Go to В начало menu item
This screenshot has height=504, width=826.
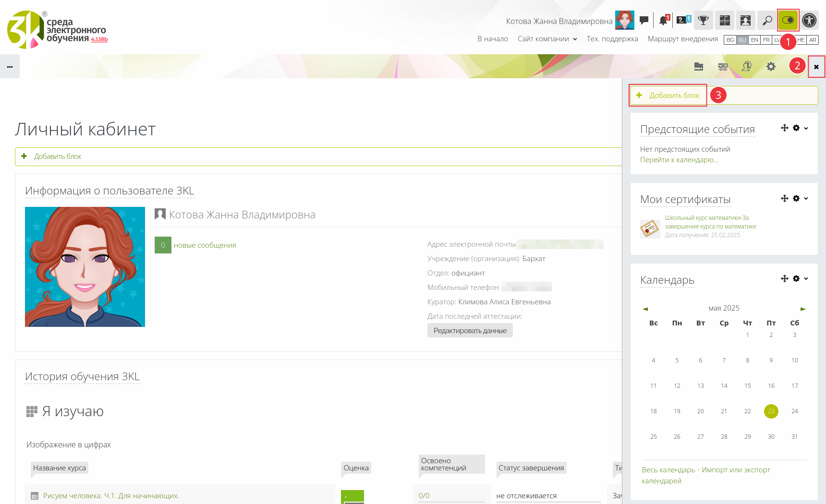click(492, 39)
